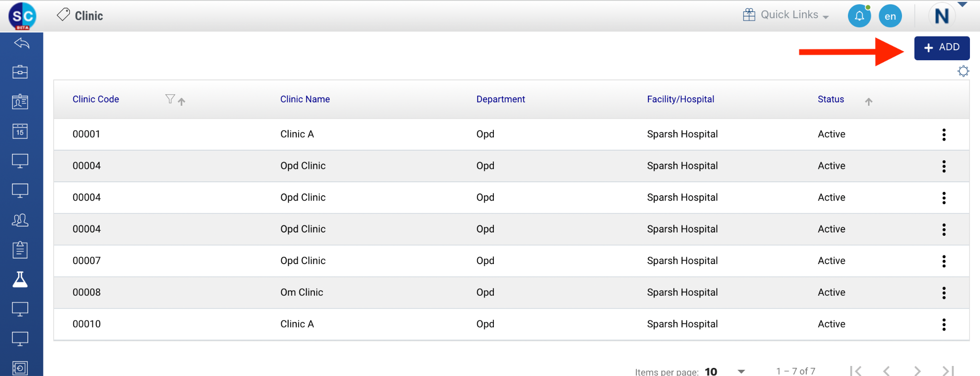Viewport: 980px width, 376px height.
Task: Open the items per page dropdown
Action: tap(741, 371)
